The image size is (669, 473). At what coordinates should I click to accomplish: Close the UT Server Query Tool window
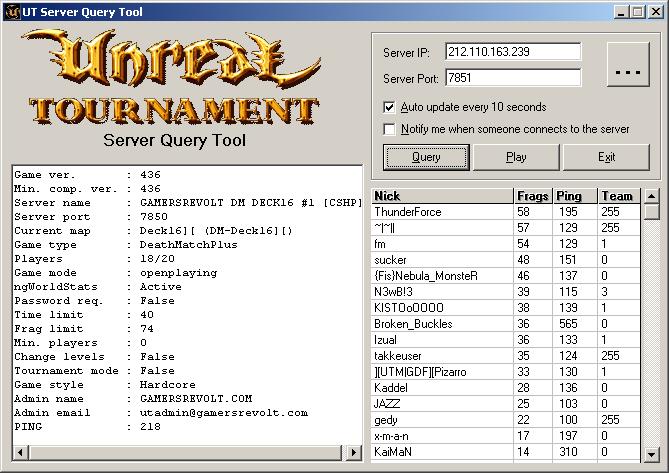point(656,12)
